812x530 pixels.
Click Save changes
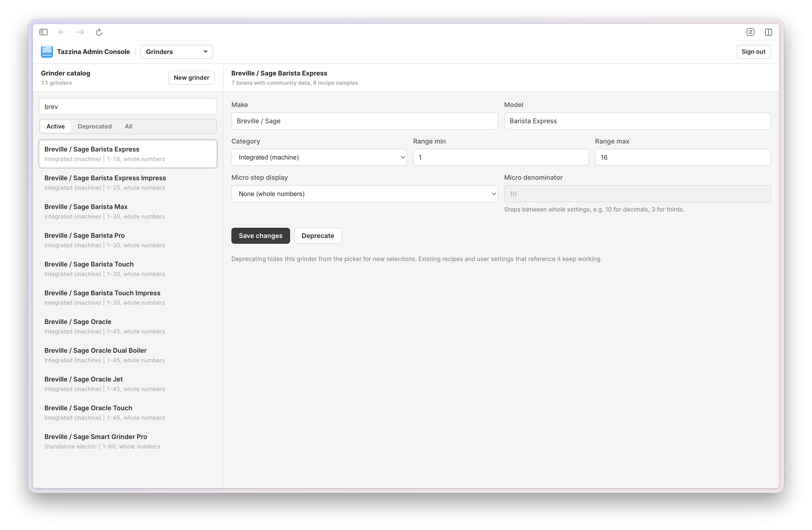click(x=260, y=236)
